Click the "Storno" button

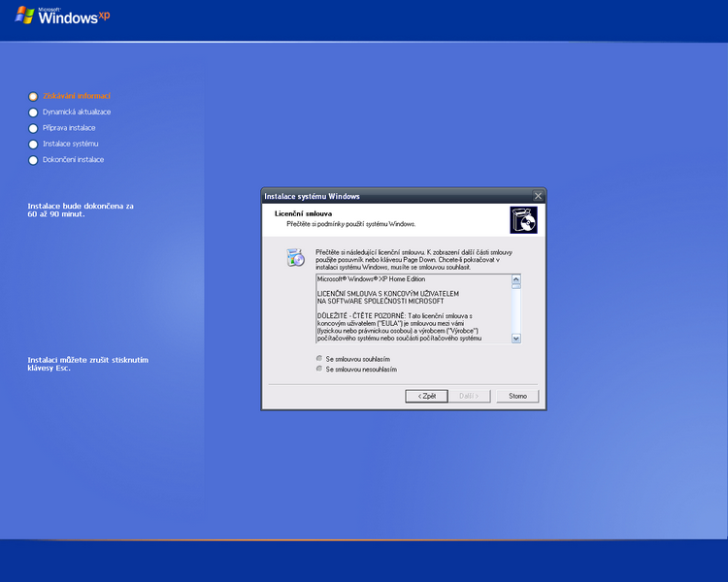pyautogui.click(x=517, y=396)
